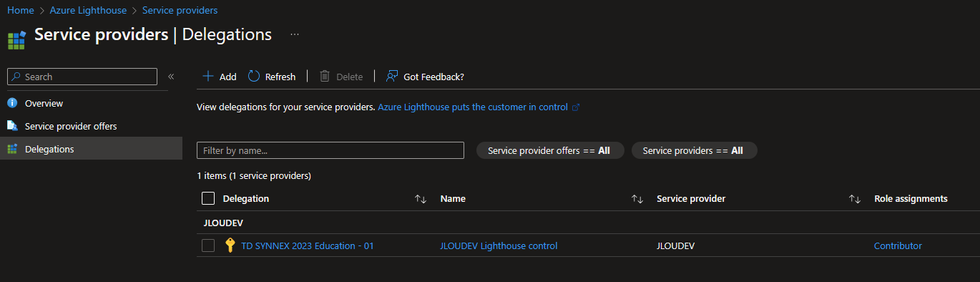Click the JLOUDEV group header row
Image resolution: width=980 pixels, height=282 pixels.
click(x=588, y=223)
